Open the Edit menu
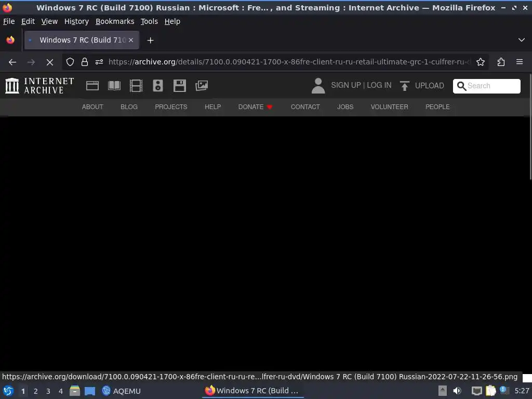The height and width of the screenshot is (399, 532). pos(28,21)
